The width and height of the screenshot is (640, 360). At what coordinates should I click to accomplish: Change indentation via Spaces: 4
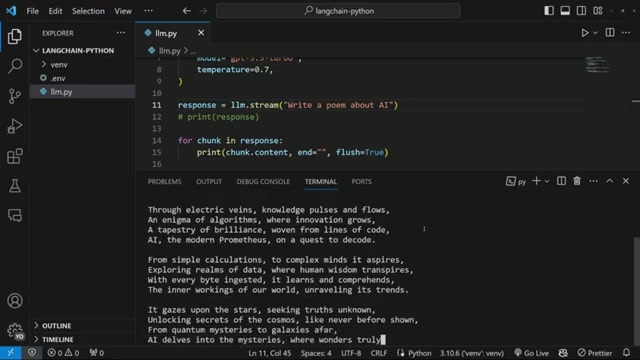click(x=316, y=353)
